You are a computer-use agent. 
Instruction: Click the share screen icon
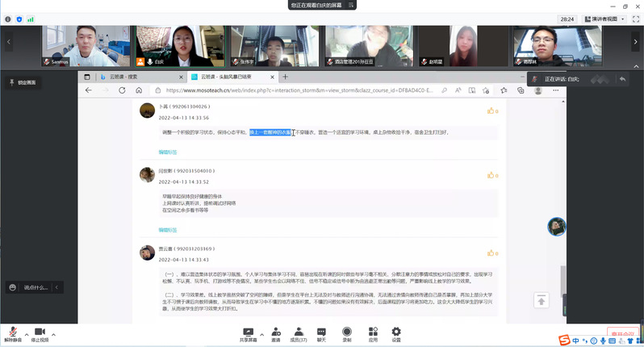click(248, 332)
